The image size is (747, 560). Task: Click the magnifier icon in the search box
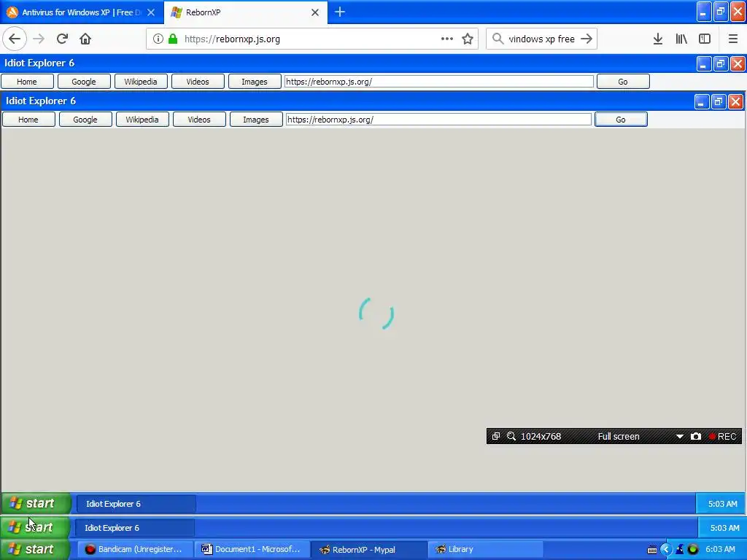[x=498, y=39]
